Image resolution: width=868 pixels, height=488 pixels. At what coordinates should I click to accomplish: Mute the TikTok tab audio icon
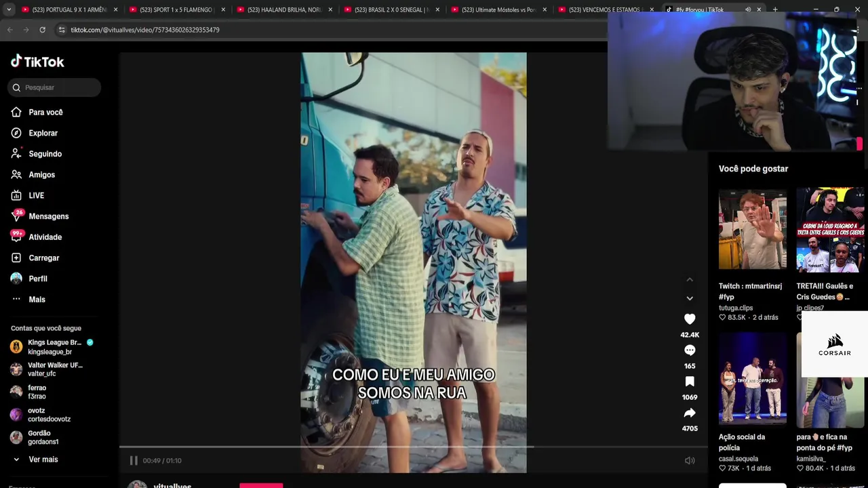748,9
